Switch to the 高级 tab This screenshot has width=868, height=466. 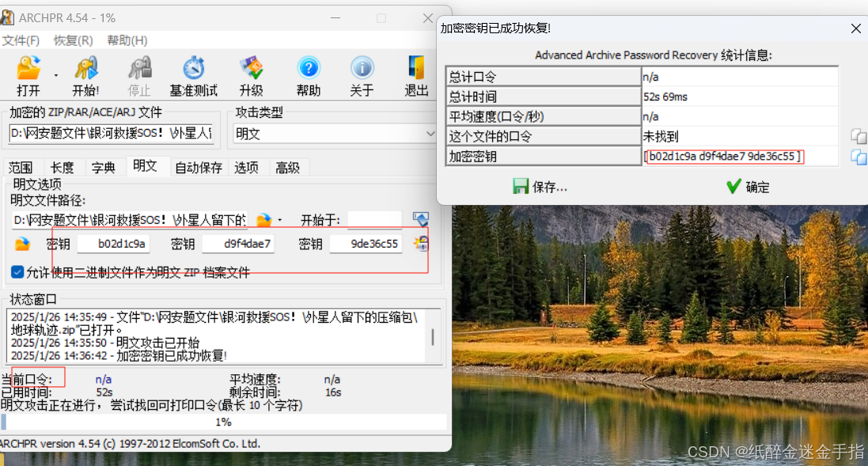[x=288, y=168]
